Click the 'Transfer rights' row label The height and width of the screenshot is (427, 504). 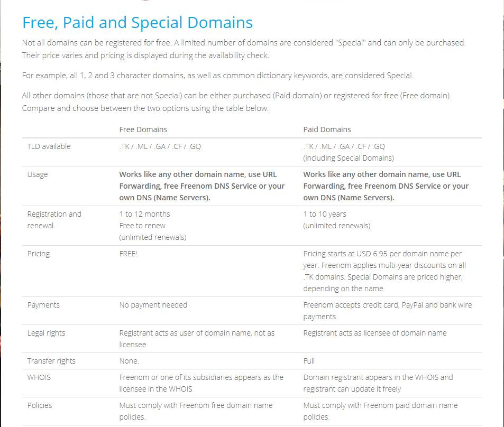pyautogui.click(x=51, y=361)
